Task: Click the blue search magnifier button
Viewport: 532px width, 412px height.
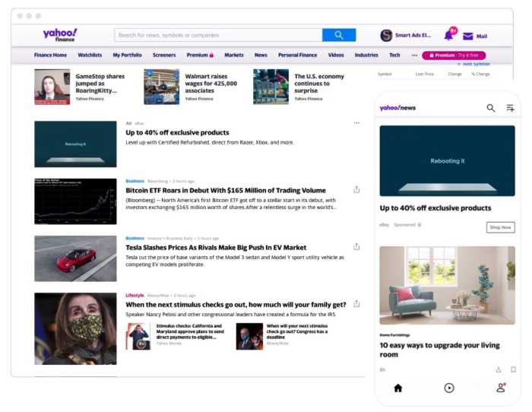Action: point(339,35)
